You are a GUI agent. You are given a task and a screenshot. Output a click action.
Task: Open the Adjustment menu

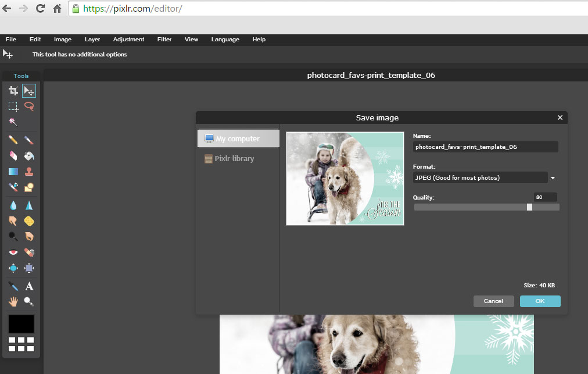(128, 40)
